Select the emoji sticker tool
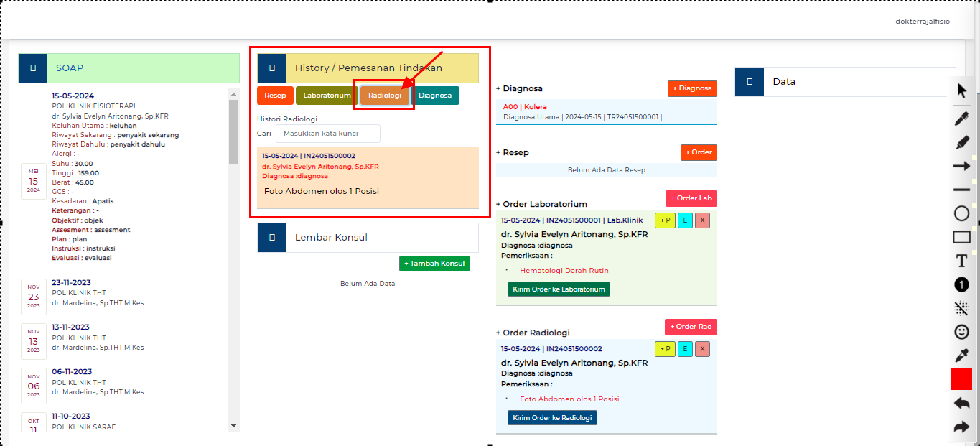This screenshot has width=980, height=446. [x=962, y=332]
